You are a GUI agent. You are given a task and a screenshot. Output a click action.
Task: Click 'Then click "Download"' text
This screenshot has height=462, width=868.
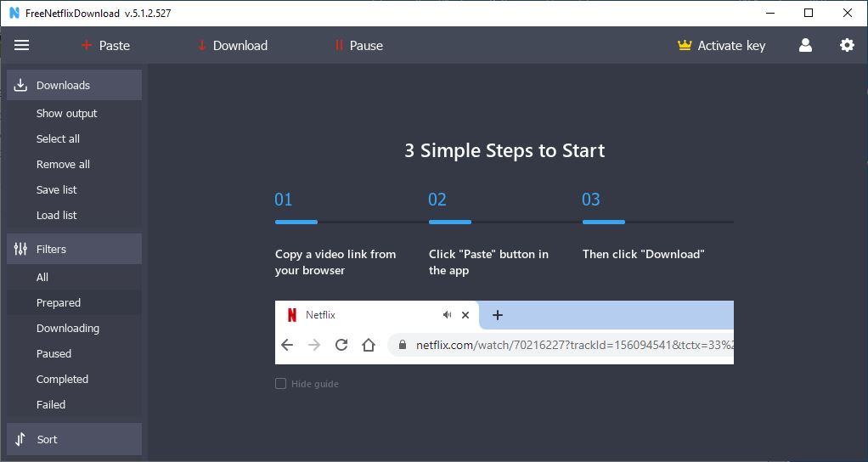(x=643, y=254)
